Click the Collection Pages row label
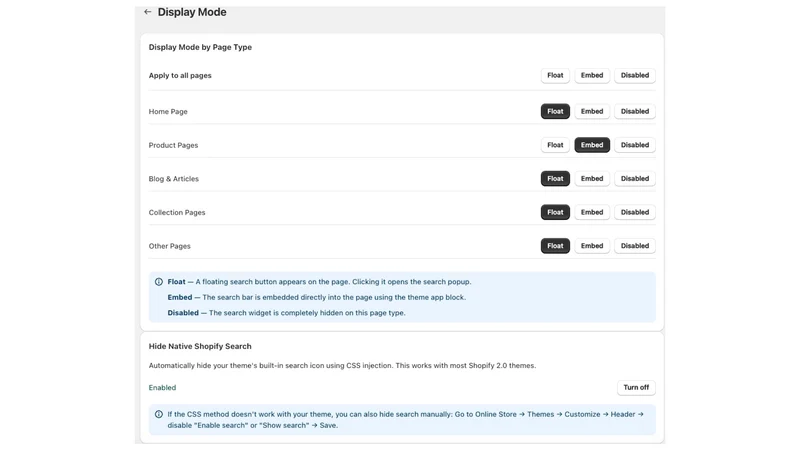This screenshot has height=450, width=800. point(177,213)
